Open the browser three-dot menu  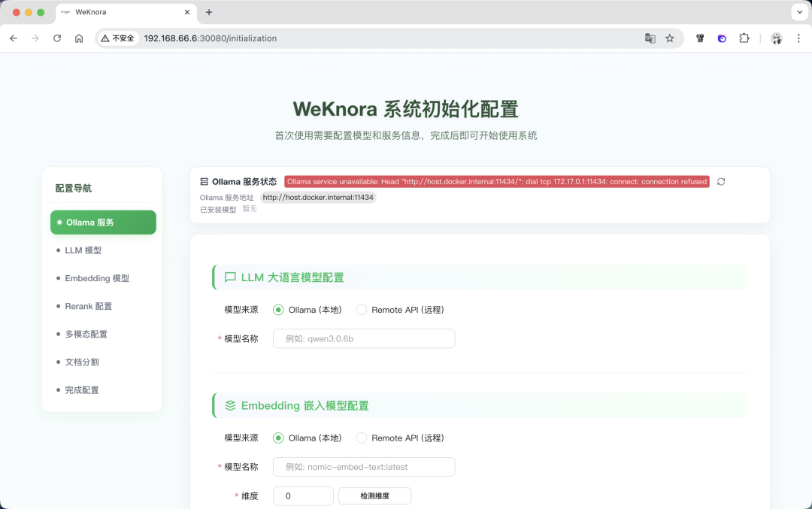(798, 38)
